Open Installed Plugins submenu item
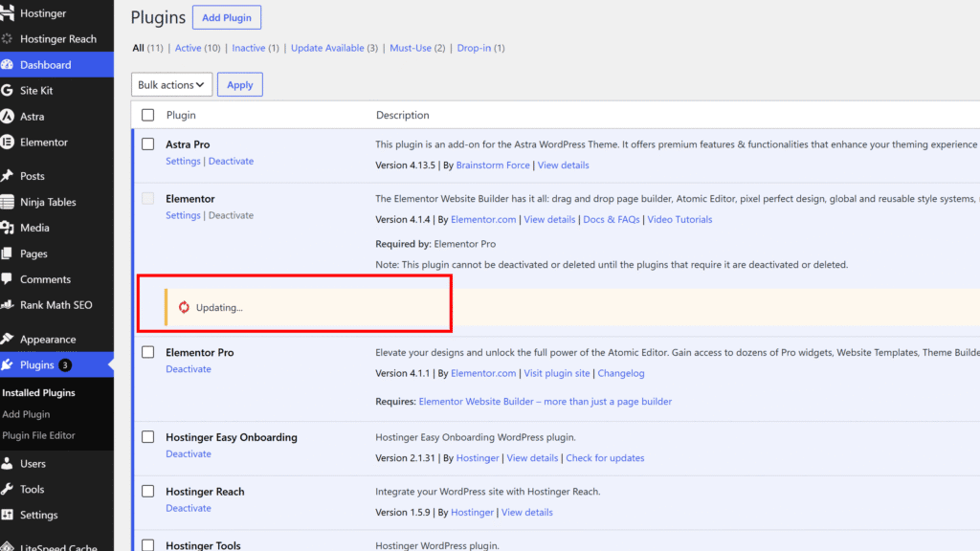Screen dimensions: 980x551 tap(38, 392)
